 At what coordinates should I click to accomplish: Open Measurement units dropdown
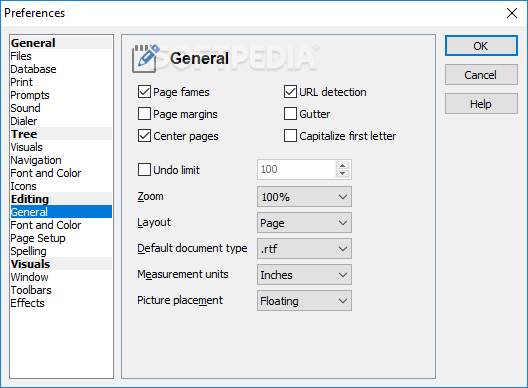coord(304,275)
